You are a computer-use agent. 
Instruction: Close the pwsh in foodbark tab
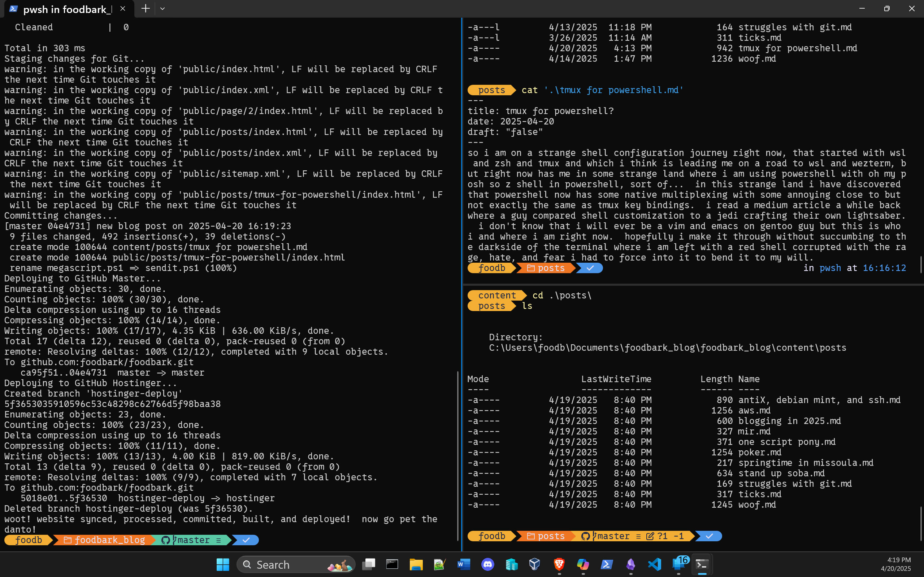pyautogui.click(x=122, y=8)
